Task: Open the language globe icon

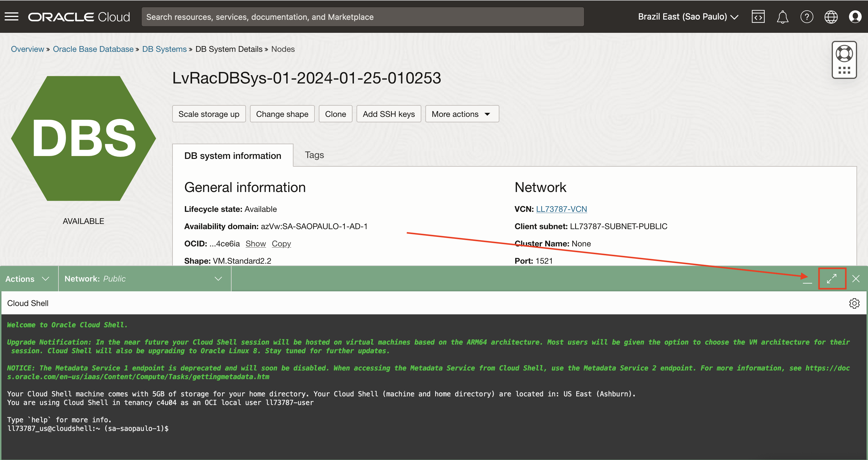Action: click(x=831, y=16)
